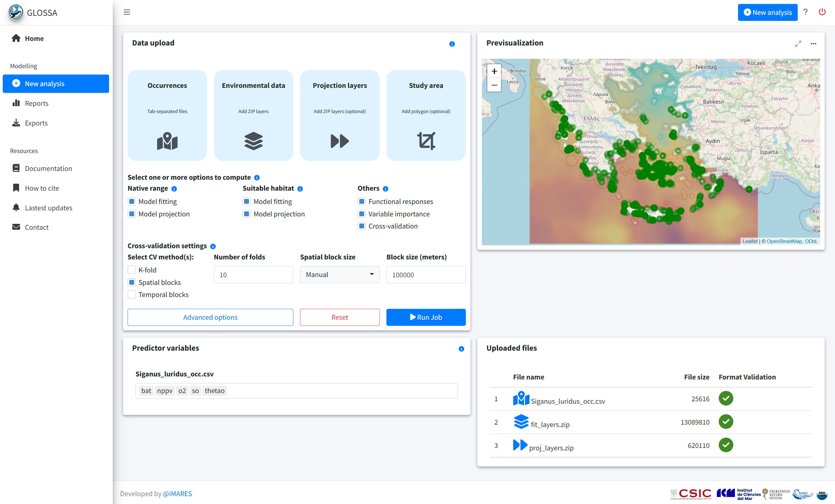Toggle the hamburger sidebar menu icon
Viewport: 835px width, 504px height.
[127, 12]
